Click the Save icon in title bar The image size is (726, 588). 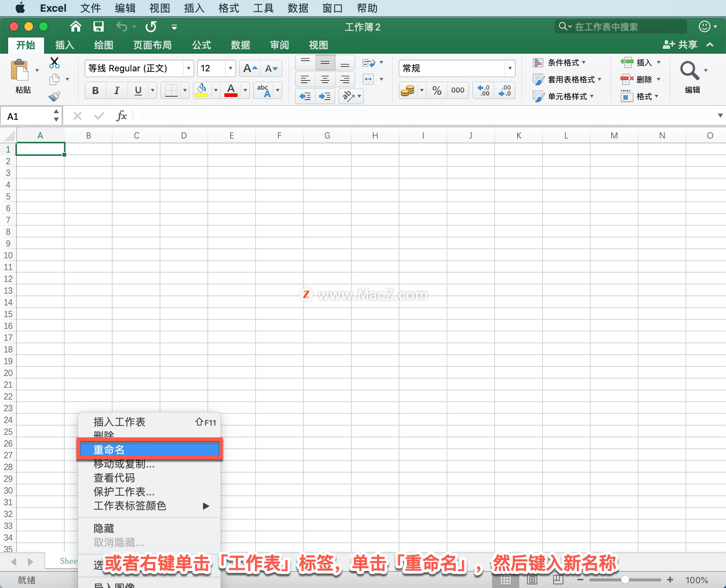pyautogui.click(x=98, y=26)
